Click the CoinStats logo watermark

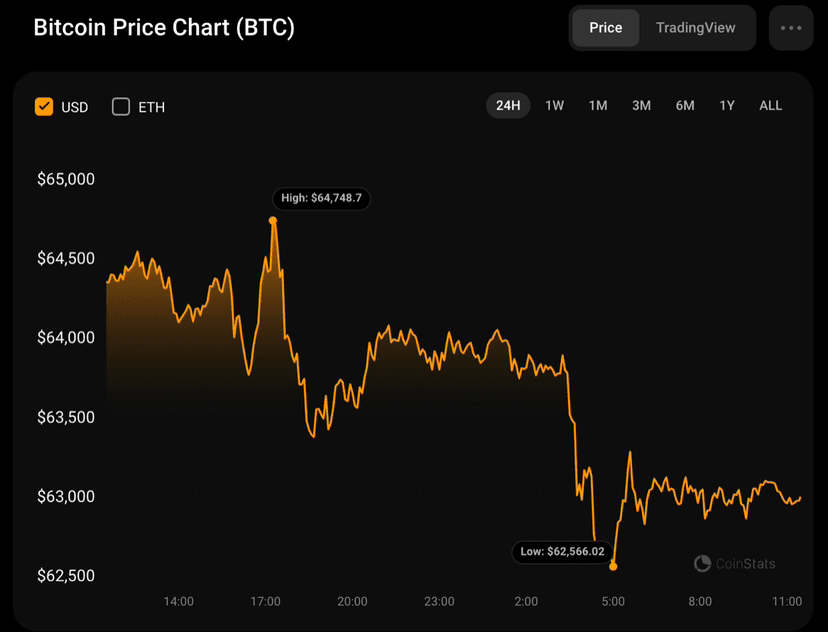pos(735,564)
